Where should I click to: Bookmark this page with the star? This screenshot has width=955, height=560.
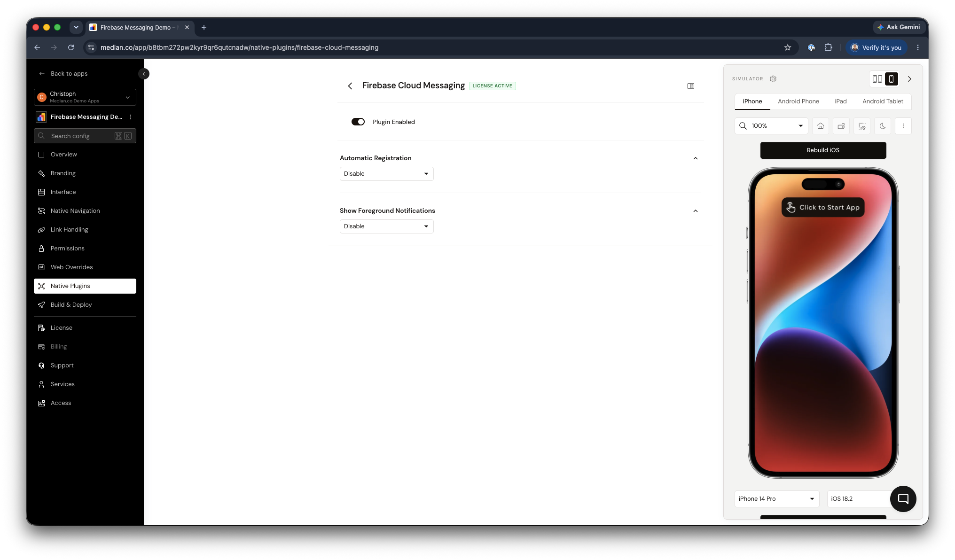click(788, 47)
